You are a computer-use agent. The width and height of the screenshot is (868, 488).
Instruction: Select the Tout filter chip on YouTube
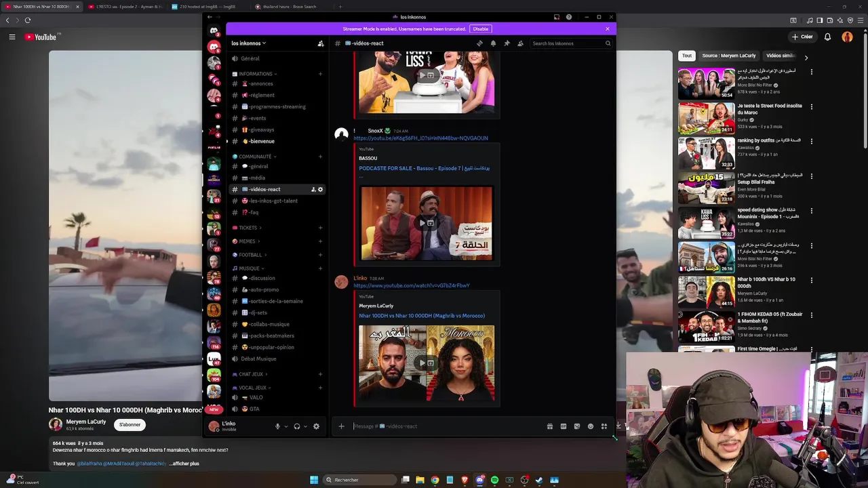(687, 56)
